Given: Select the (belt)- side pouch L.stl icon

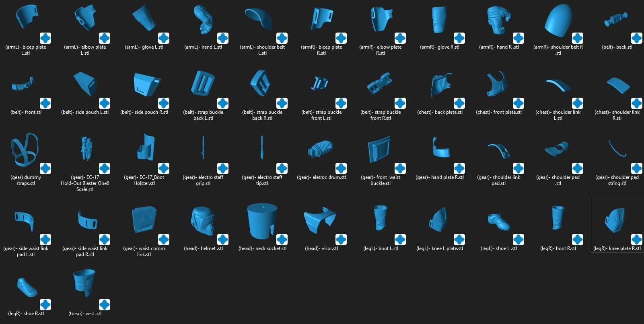Looking at the screenshot, I should click(85, 84).
